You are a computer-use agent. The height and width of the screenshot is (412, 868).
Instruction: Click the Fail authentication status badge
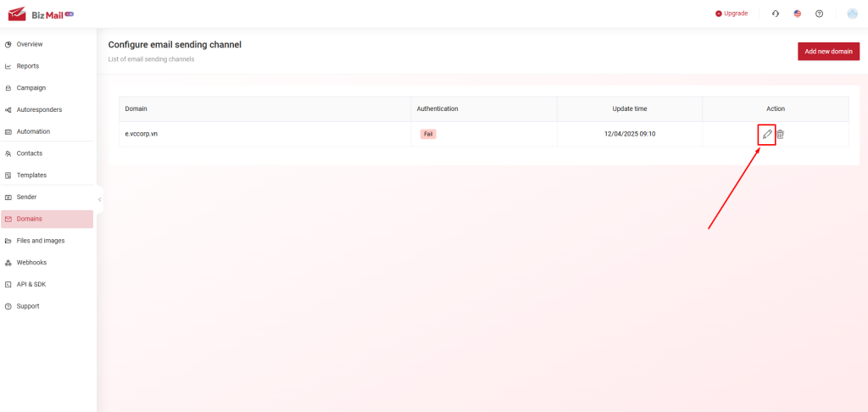click(428, 134)
